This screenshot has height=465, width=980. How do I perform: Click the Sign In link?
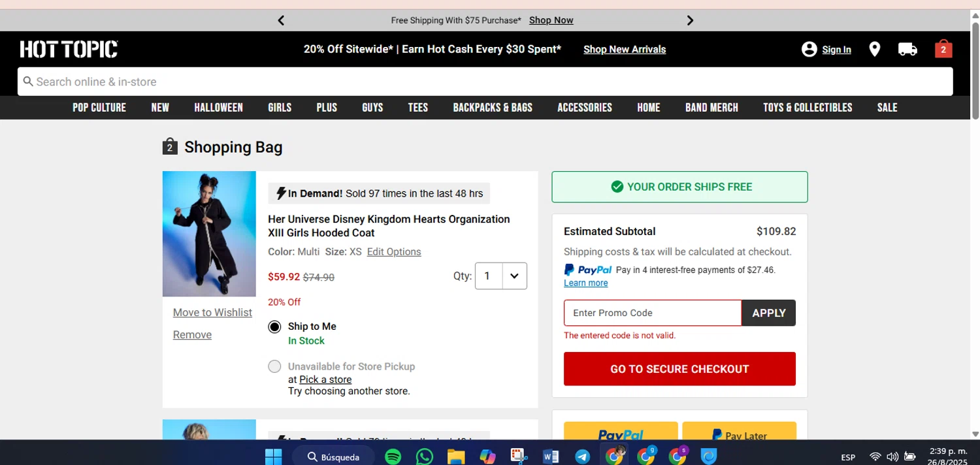tap(836, 50)
